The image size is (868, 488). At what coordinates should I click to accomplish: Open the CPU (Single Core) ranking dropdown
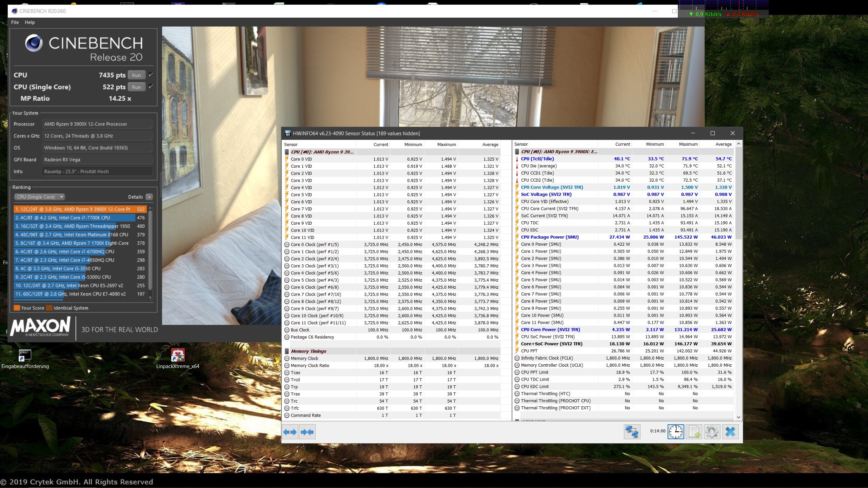pyautogui.click(x=39, y=197)
